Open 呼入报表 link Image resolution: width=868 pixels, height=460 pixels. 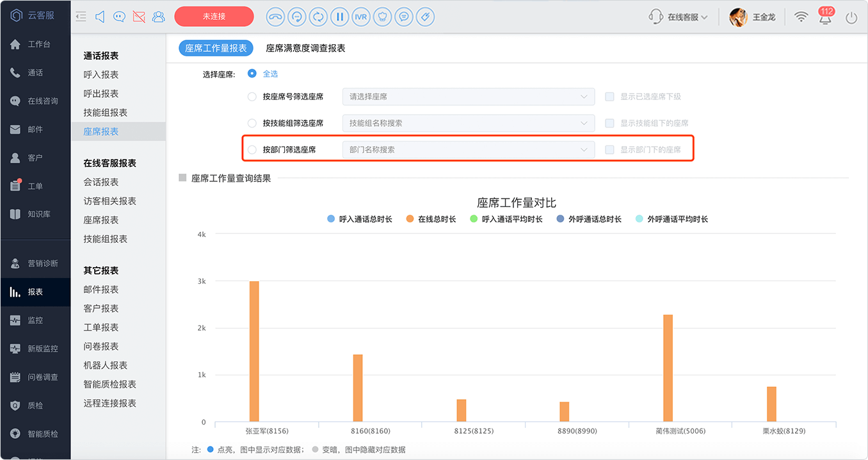(101, 75)
